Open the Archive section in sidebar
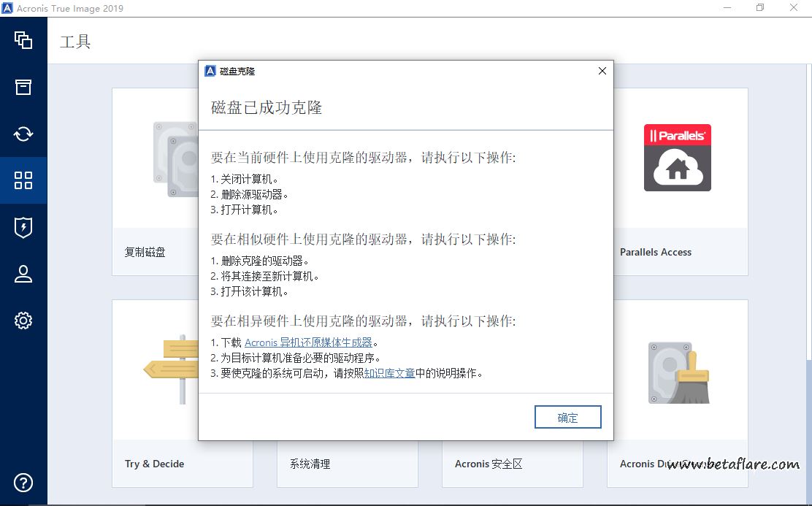812x506 pixels. tap(23, 87)
